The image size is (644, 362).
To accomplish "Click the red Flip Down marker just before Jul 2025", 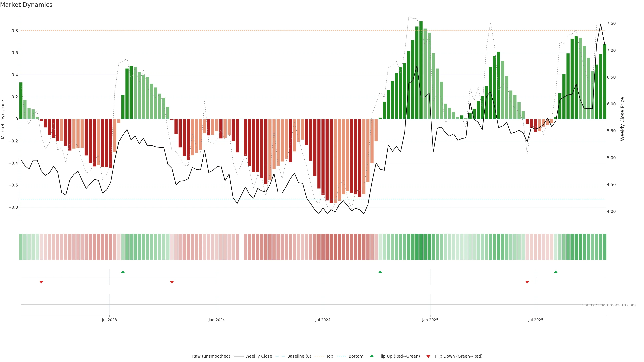I will (x=527, y=282).
